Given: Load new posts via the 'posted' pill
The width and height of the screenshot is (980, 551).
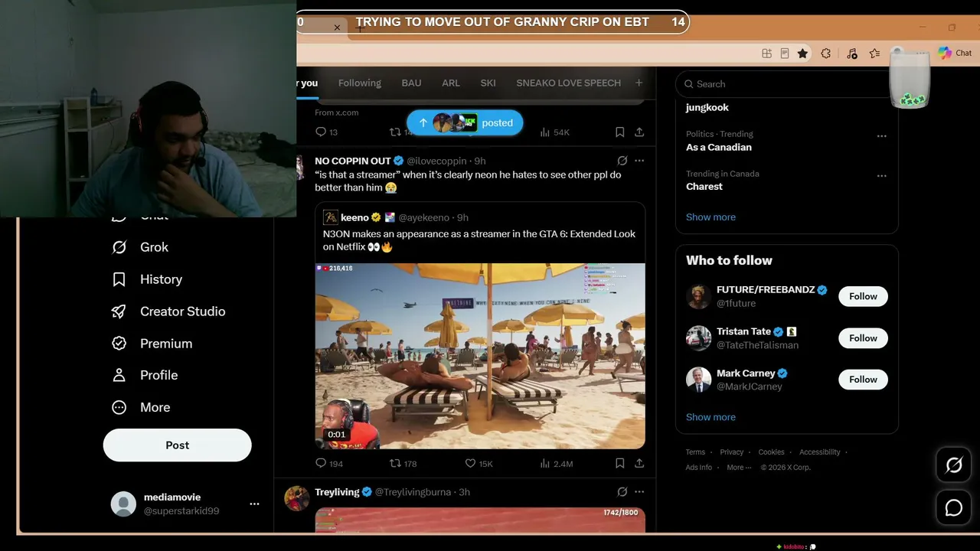Looking at the screenshot, I should (465, 122).
